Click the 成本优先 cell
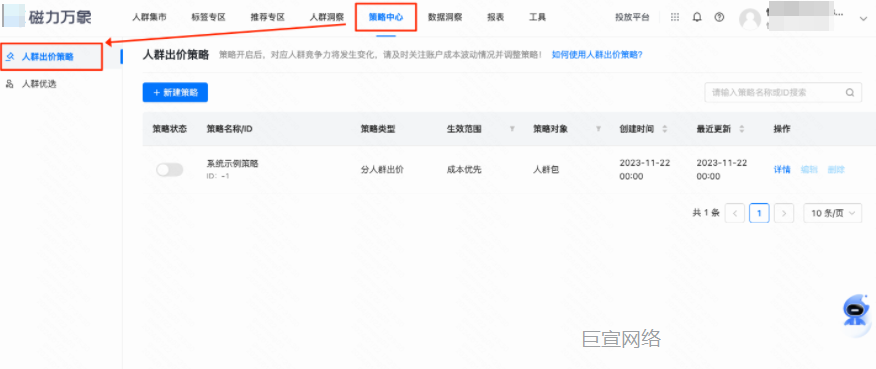876x369 pixels. pos(464,169)
